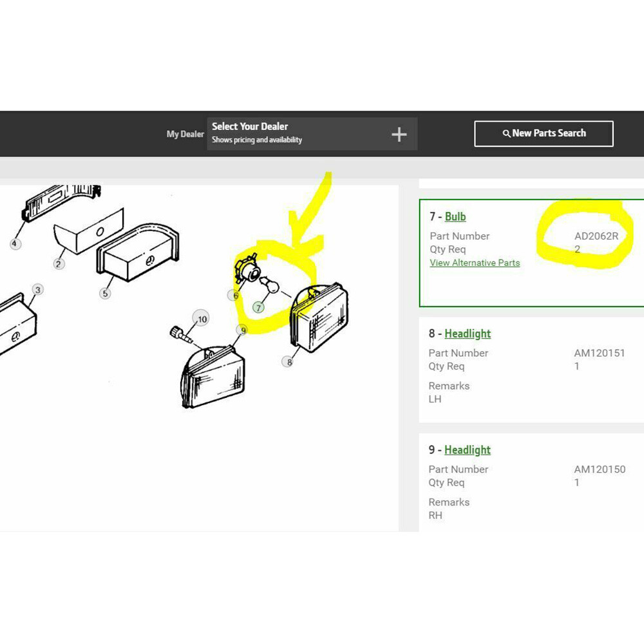Open the Select Your Dealer panel
The image size is (644, 644).
pyautogui.click(x=312, y=133)
